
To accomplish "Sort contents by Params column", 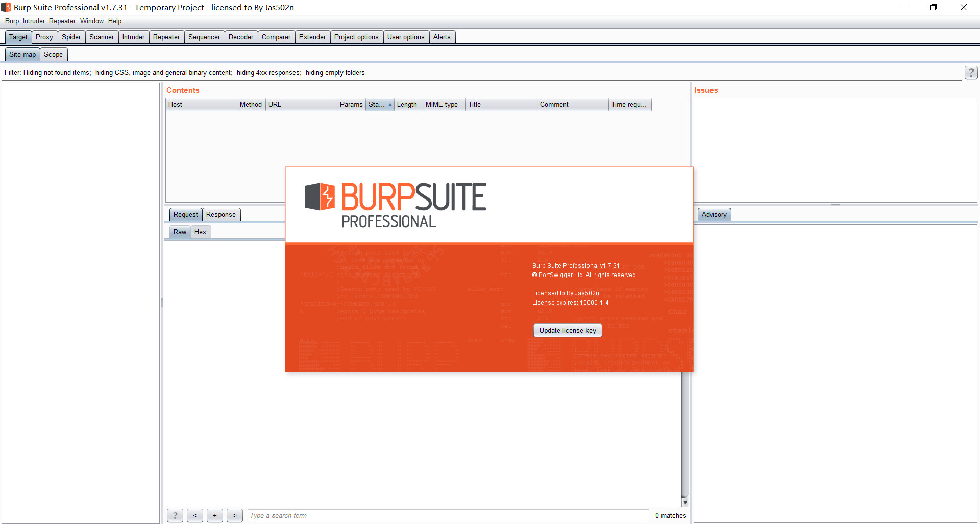I will pos(351,105).
